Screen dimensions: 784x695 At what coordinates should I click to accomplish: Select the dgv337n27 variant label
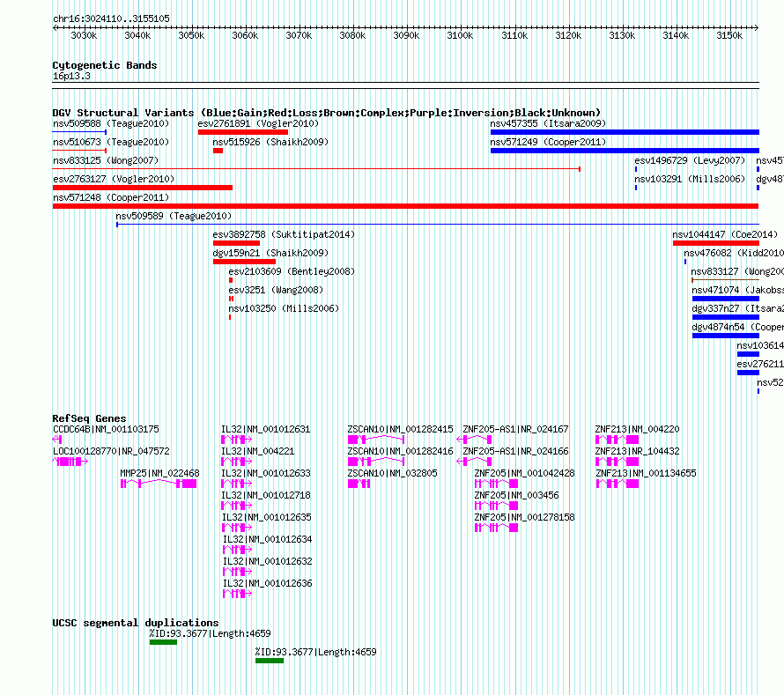pos(737,308)
